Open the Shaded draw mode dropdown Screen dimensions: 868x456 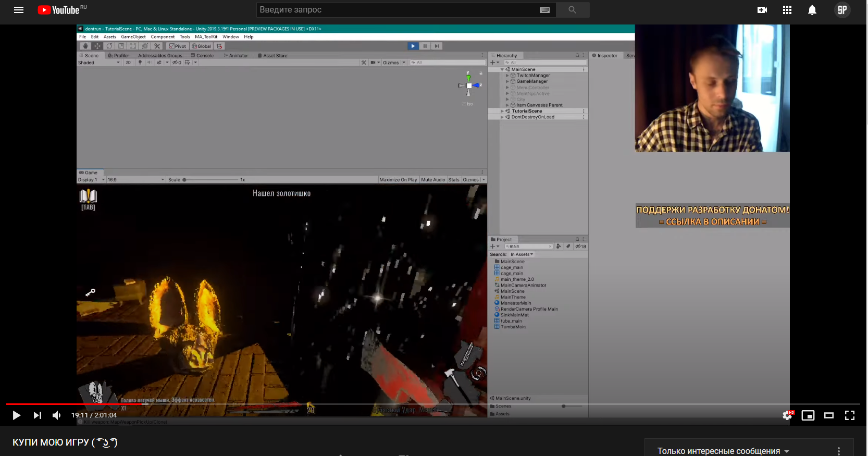click(99, 63)
